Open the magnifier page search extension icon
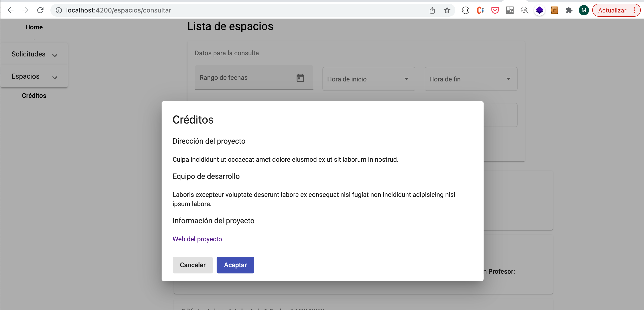This screenshot has height=310, width=644. pyautogui.click(x=524, y=10)
